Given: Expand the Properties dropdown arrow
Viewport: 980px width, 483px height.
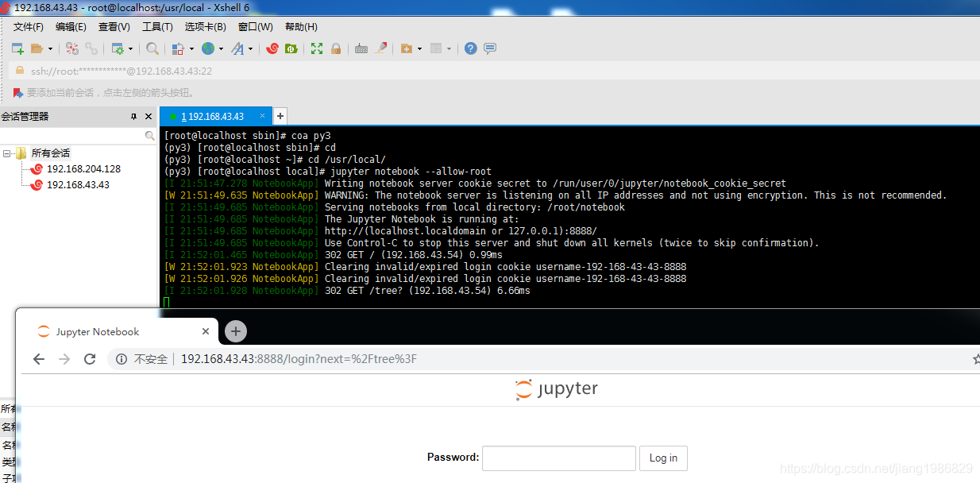Looking at the screenshot, I should pyautogui.click(x=131, y=48).
